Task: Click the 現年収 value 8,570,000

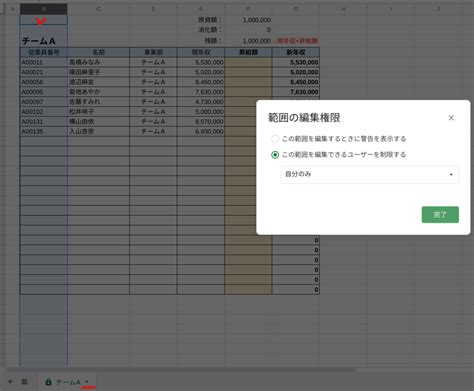Action: click(x=201, y=121)
